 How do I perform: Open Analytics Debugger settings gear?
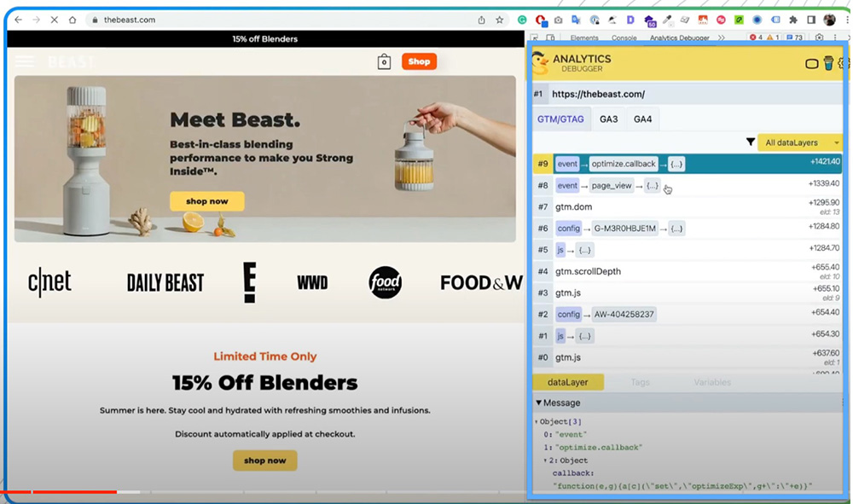pyautogui.click(x=842, y=63)
